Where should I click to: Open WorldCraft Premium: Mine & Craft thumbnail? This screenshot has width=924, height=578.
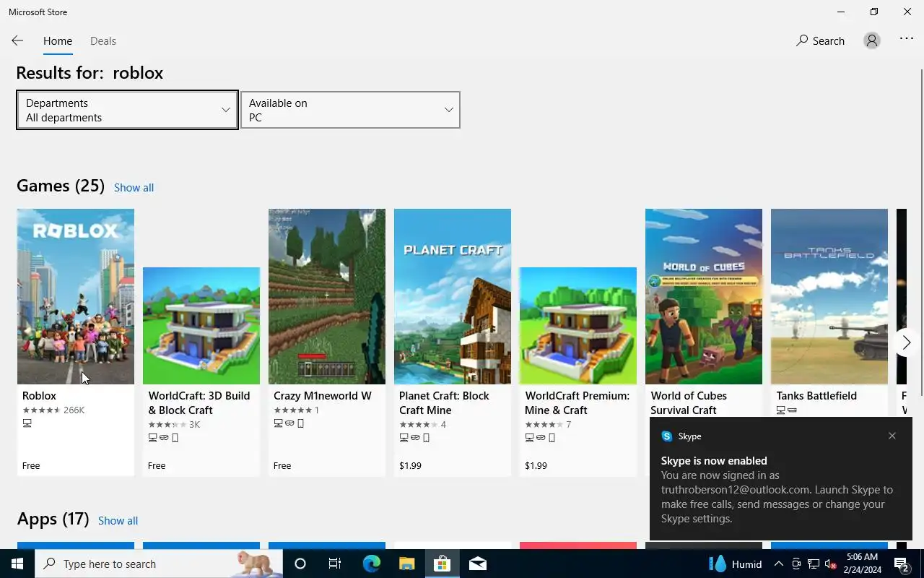pyautogui.click(x=578, y=326)
